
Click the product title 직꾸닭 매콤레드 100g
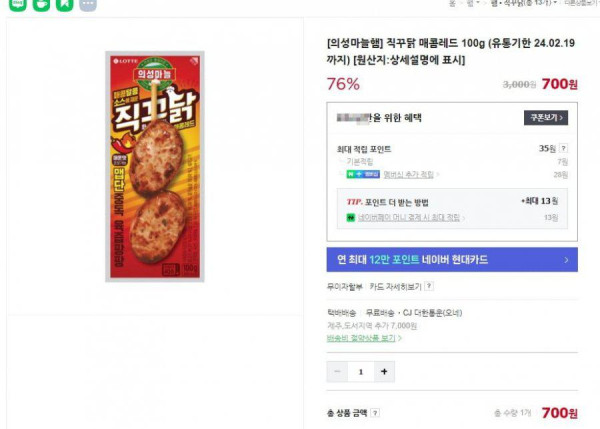click(449, 51)
